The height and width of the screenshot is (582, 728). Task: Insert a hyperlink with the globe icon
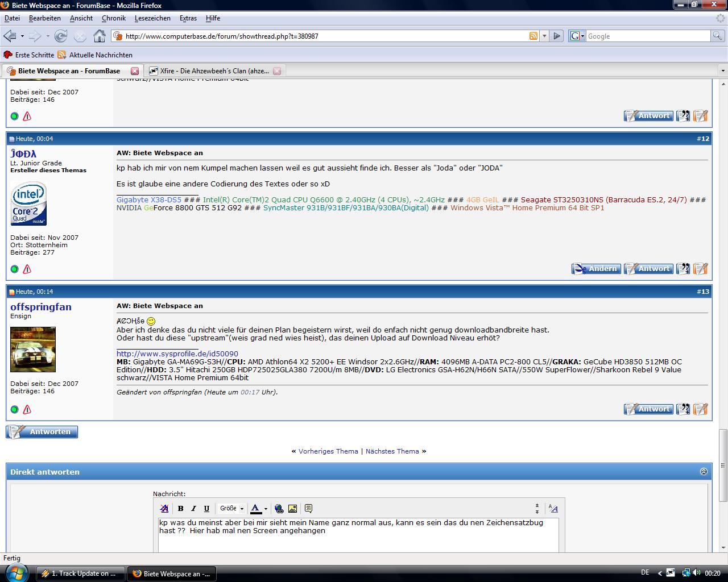coord(279,509)
